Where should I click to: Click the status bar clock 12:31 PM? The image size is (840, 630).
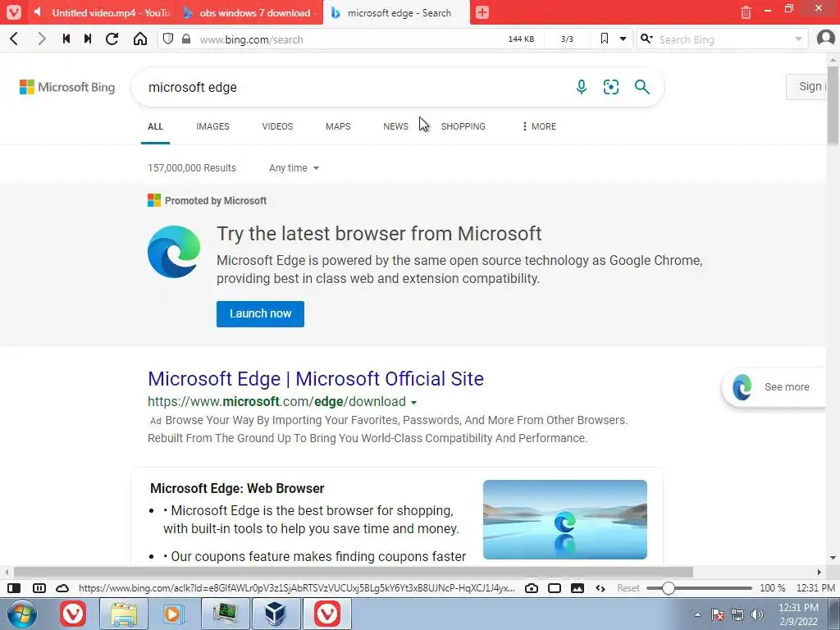(815, 588)
